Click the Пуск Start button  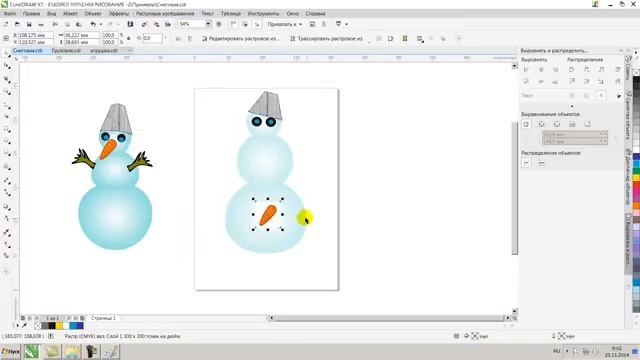pos(11,351)
